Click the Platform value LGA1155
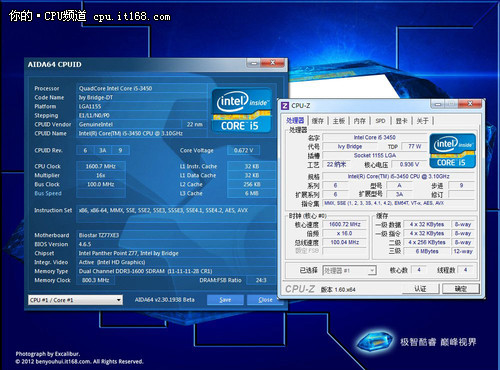 (x=142, y=106)
